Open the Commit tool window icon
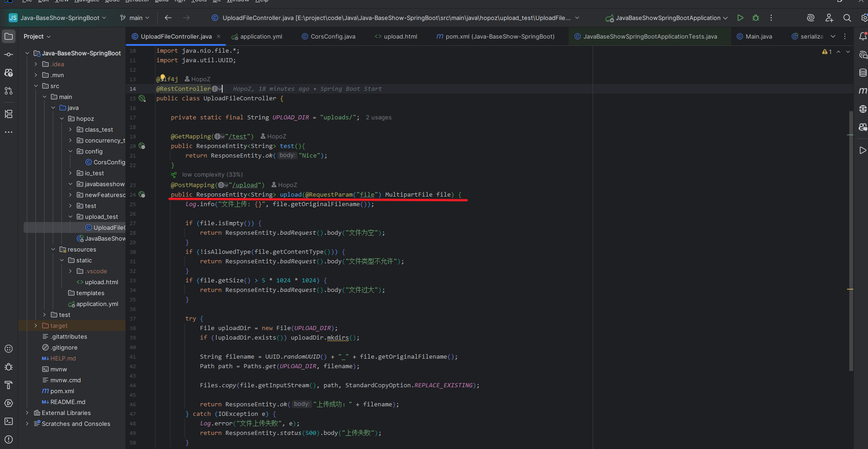This screenshot has height=449, width=868. (9, 54)
